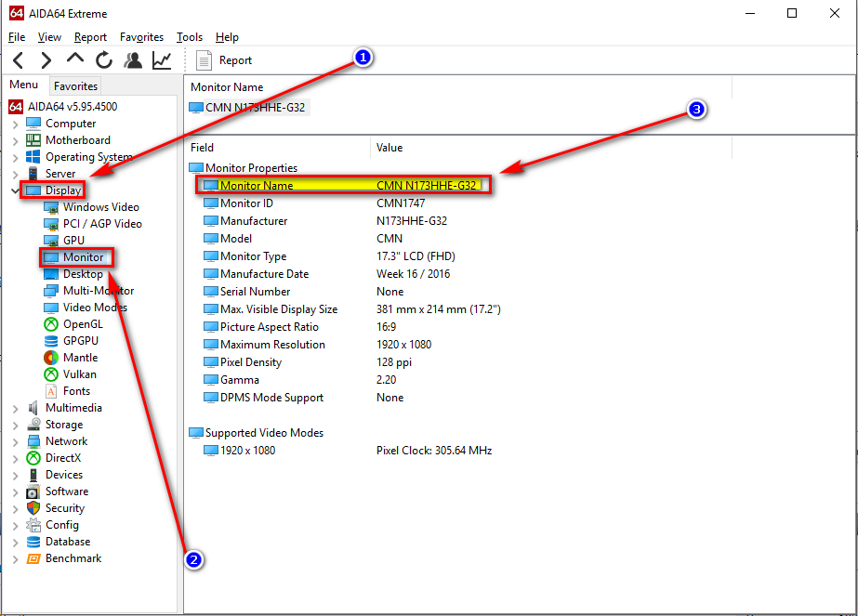This screenshot has height=616, width=858.
Task: Open the File menu
Action: (x=17, y=37)
